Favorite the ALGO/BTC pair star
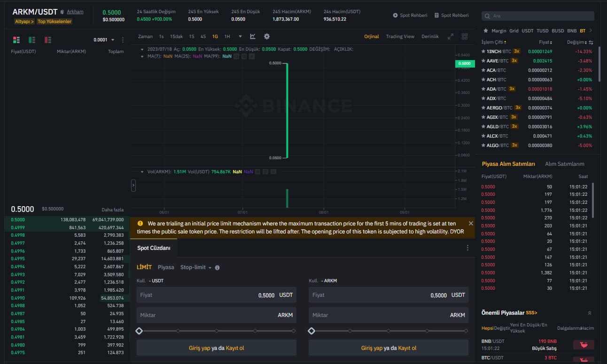Image resolution: width=607 pixels, height=364 pixels. coord(483,145)
